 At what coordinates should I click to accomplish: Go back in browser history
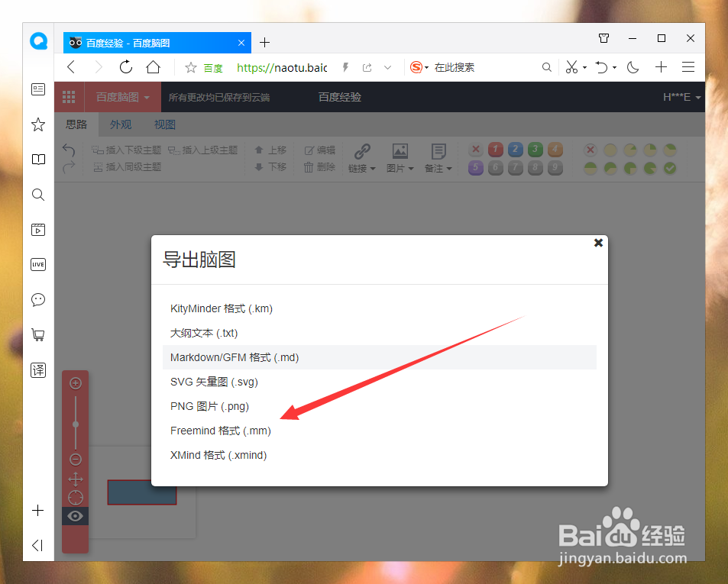(71, 67)
